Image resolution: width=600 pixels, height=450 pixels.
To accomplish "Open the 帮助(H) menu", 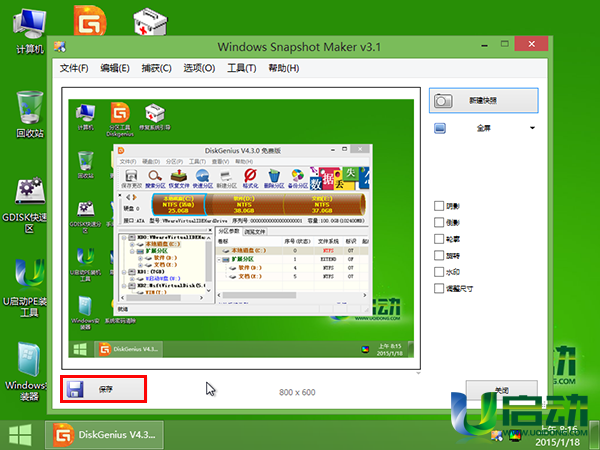I will (284, 68).
